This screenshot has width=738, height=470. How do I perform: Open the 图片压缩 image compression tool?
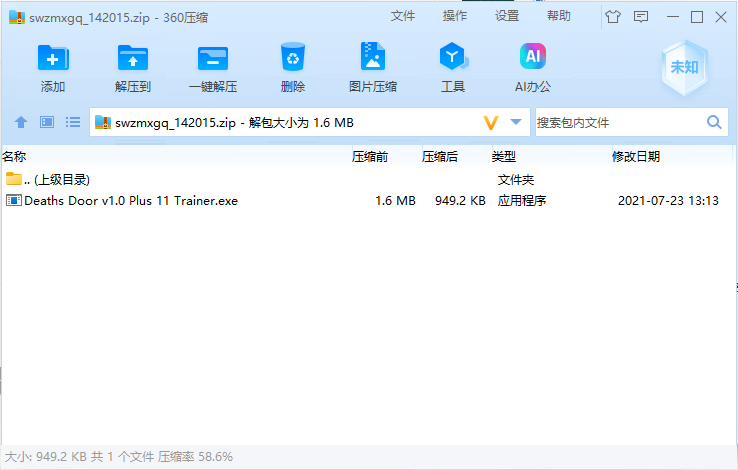pyautogui.click(x=373, y=67)
